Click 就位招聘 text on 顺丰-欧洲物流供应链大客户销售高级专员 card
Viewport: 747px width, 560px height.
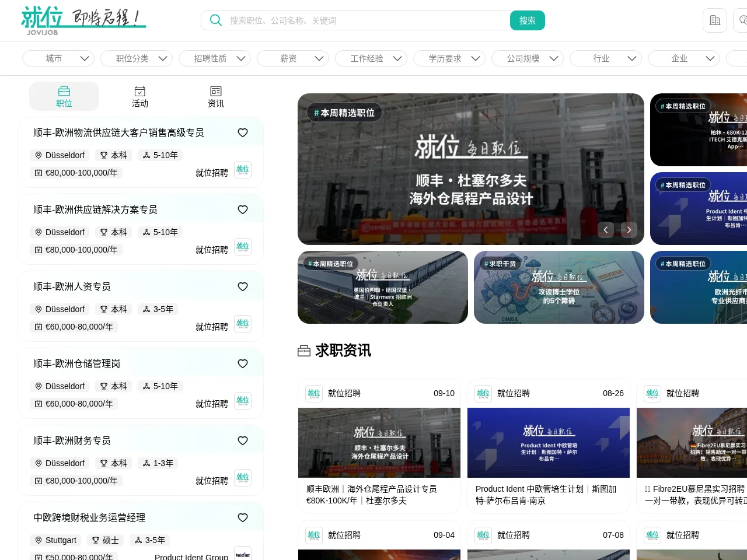pos(212,173)
